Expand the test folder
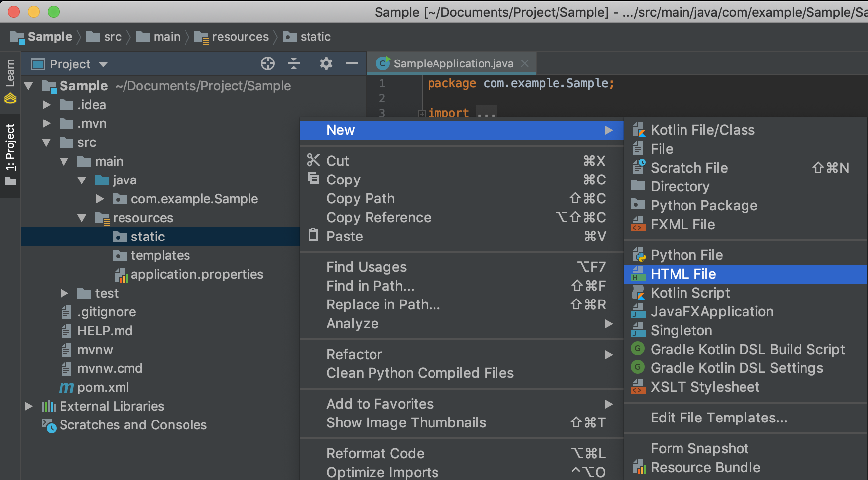Viewport: 868px width, 480px height. pos(64,293)
